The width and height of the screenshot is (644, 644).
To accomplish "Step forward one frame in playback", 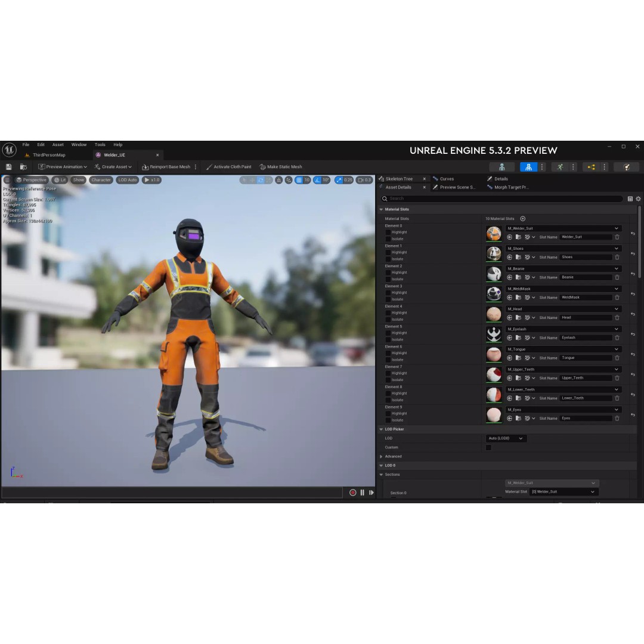I will [x=371, y=493].
